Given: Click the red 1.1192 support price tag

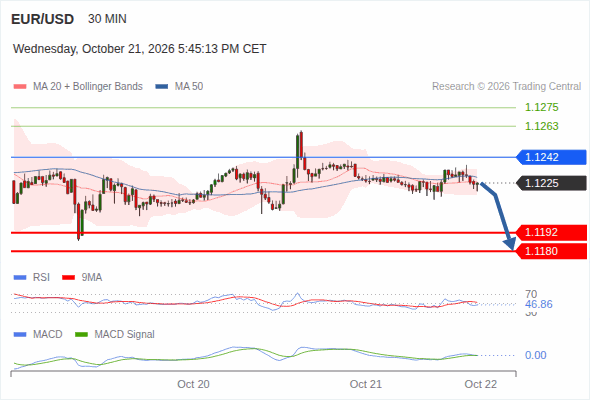Looking at the screenshot, I should 551,233.
